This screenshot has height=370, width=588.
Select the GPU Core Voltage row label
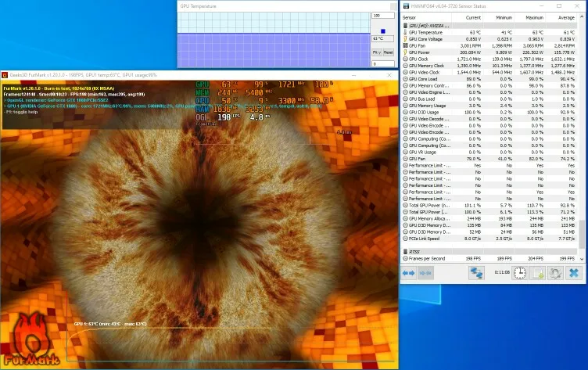point(425,39)
